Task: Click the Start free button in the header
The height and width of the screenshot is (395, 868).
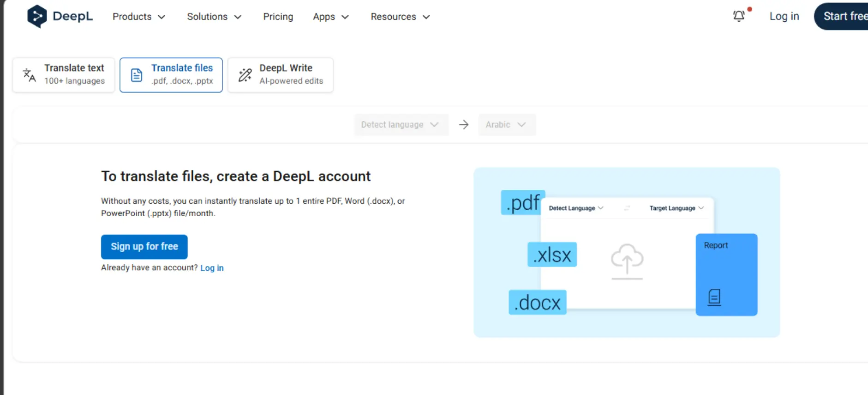Action: tap(841, 16)
